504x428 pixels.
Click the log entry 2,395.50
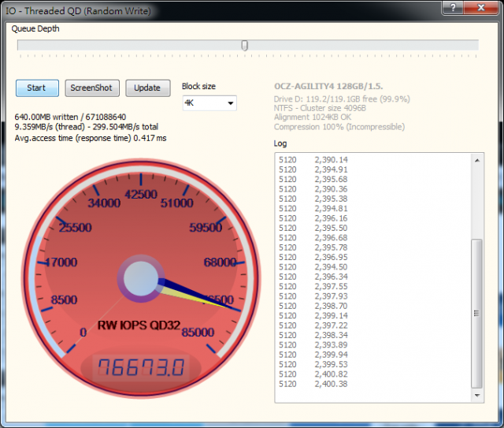click(x=331, y=228)
